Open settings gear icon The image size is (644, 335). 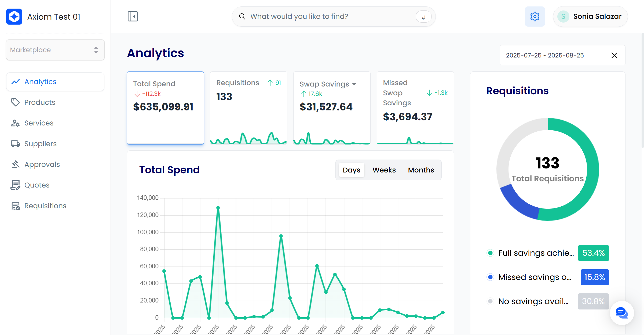coord(535,16)
